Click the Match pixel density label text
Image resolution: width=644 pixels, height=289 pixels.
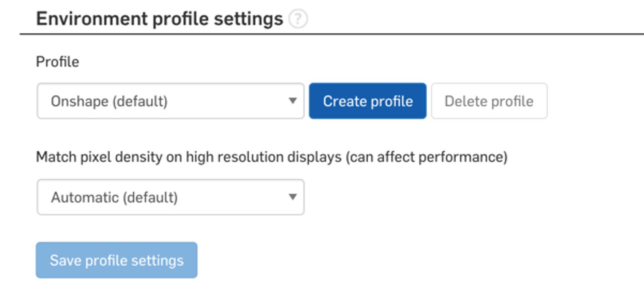[x=189, y=157]
